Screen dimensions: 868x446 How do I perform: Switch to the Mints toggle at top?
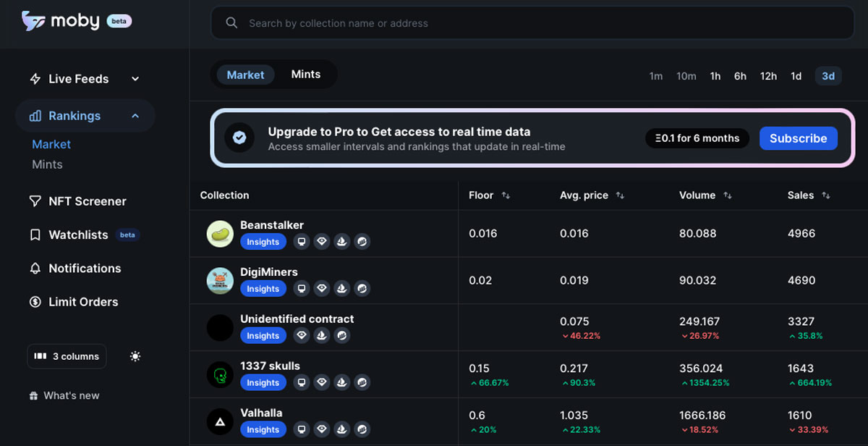click(x=305, y=75)
